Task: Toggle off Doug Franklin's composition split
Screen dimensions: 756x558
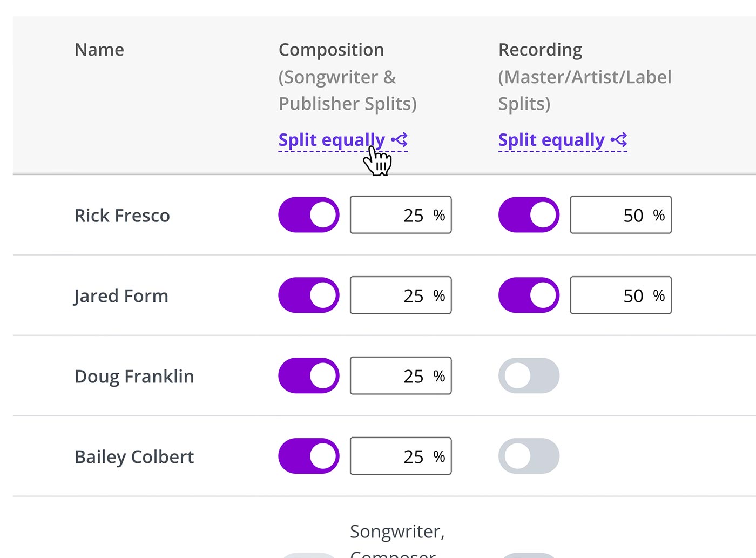Action: point(309,376)
